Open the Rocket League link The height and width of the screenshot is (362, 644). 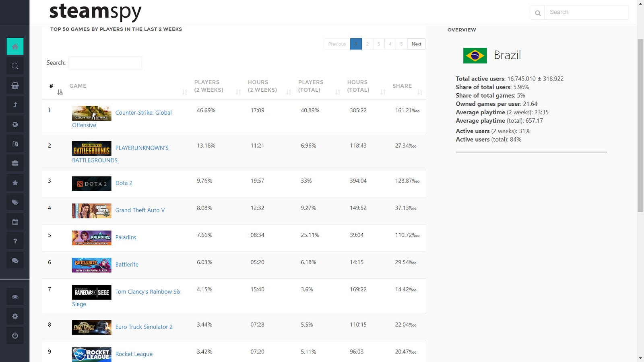click(134, 354)
